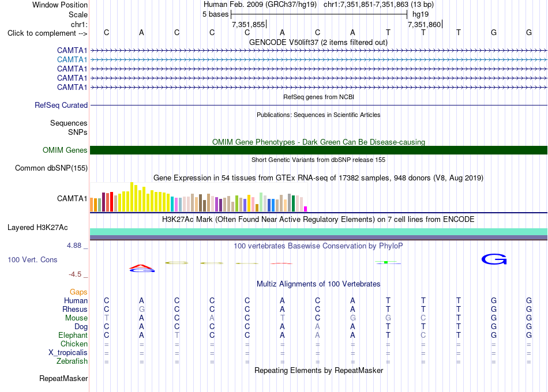Open Common dbSNP(155) track label
Screen dimensions: 548x392
tap(51, 168)
